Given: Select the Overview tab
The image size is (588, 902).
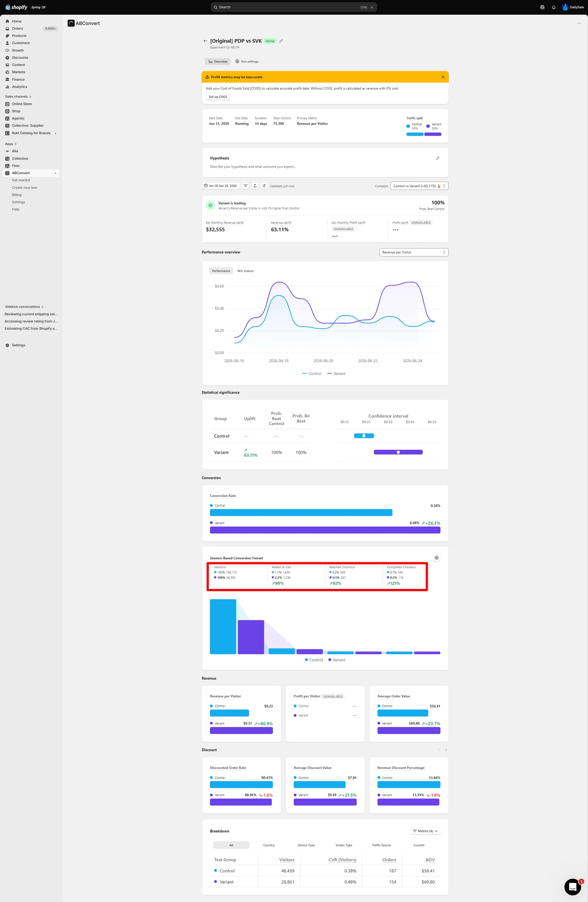Looking at the screenshot, I should (x=218, y=61).
